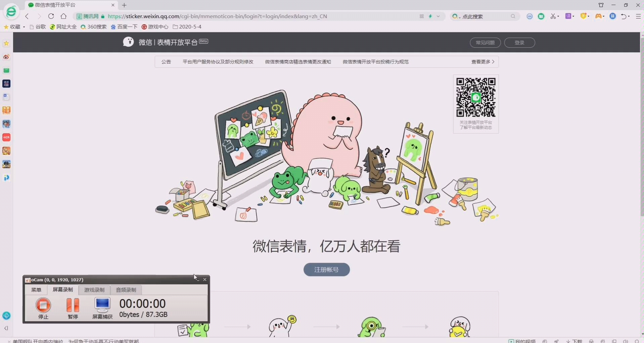Viewport: 644px width, 343px height.
Task: Open a new tab with the plus button
Action: click(124, 5)
